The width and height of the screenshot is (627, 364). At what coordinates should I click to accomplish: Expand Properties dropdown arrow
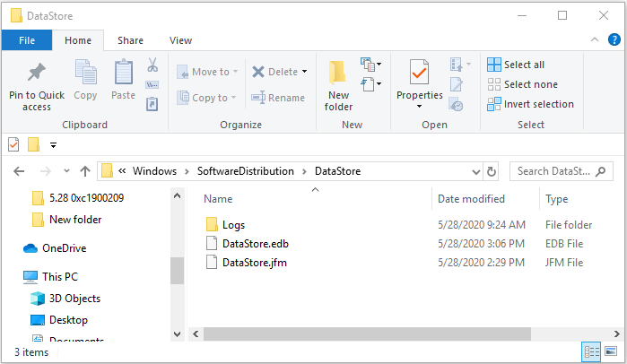[419, 107]
